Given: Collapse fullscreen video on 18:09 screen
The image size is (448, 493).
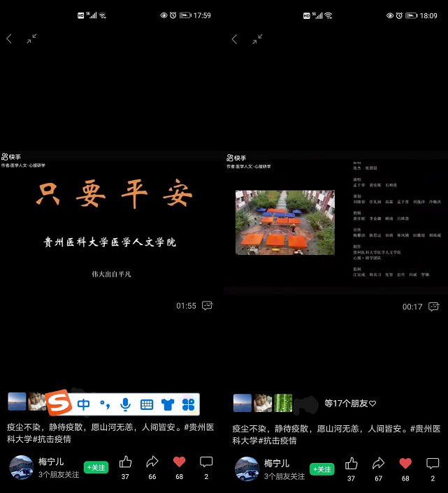Looking at the screenshot, I should pos(257,39).
